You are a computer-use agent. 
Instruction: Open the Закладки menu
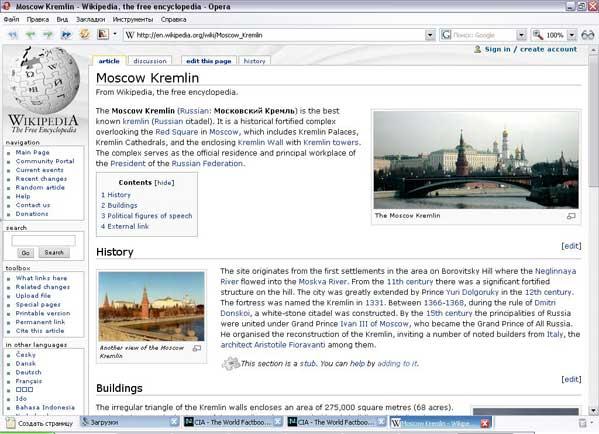[91, 19]
